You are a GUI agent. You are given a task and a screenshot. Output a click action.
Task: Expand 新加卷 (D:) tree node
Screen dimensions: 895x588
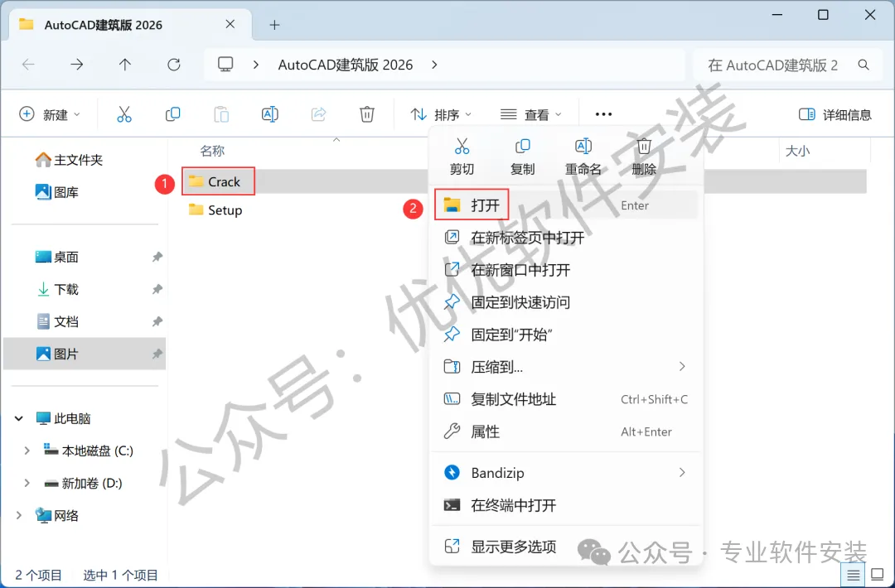click(x=27, y=484)
